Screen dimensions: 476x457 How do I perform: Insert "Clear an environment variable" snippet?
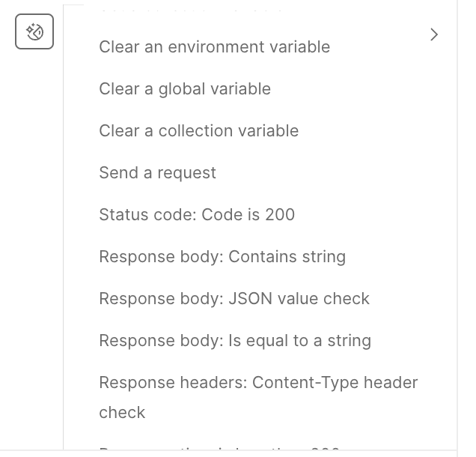pos(214,46)
